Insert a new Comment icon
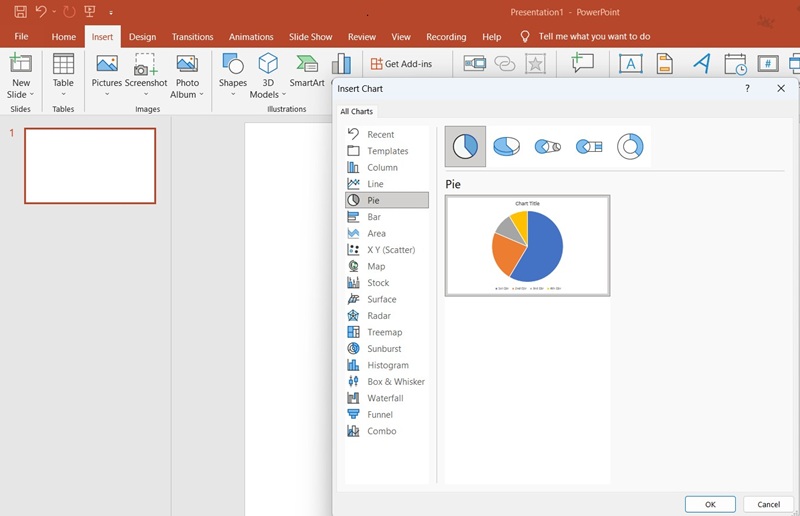The image size is (800, 516). point(582,63)
